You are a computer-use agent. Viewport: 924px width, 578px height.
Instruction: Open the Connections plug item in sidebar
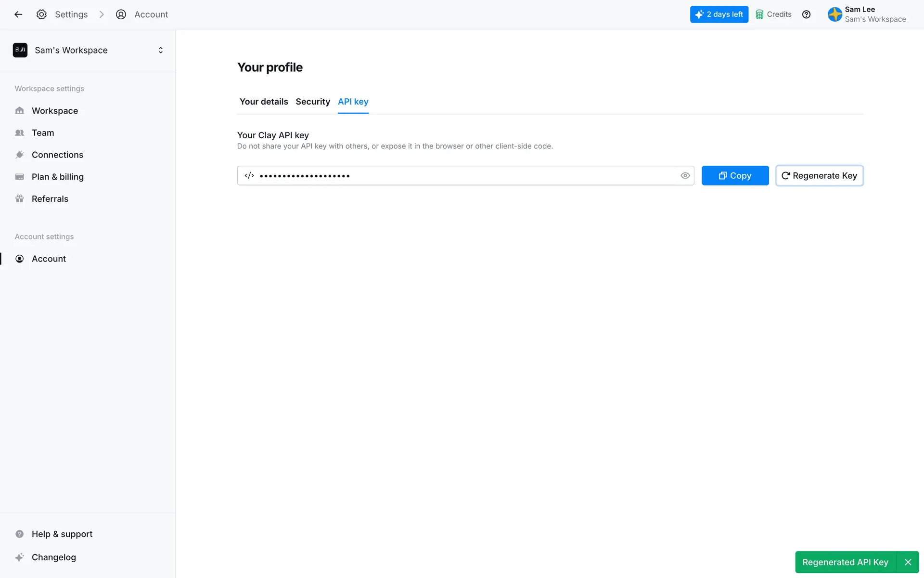[57, 155]
